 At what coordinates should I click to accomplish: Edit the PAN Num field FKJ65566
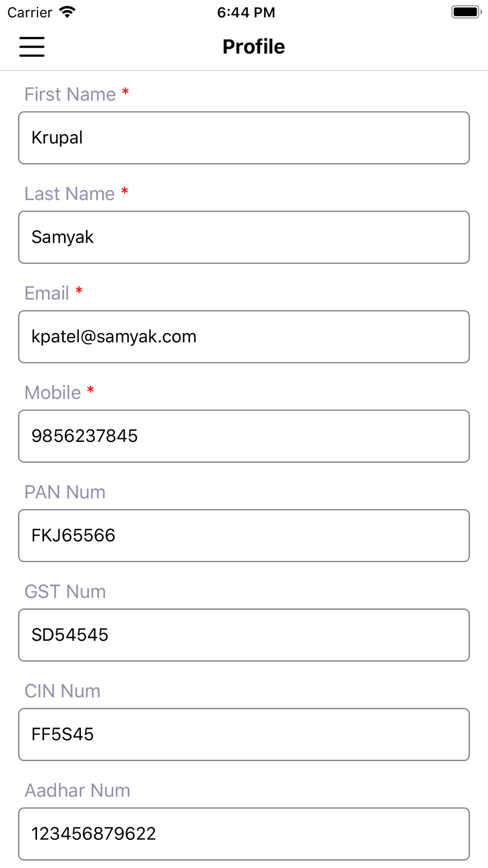coord(244,536)
